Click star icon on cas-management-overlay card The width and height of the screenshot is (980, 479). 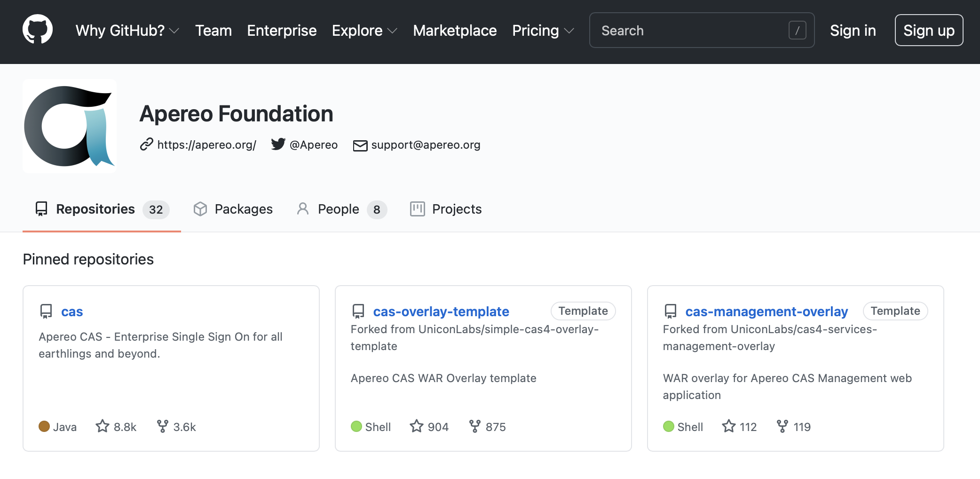[729, 426]
